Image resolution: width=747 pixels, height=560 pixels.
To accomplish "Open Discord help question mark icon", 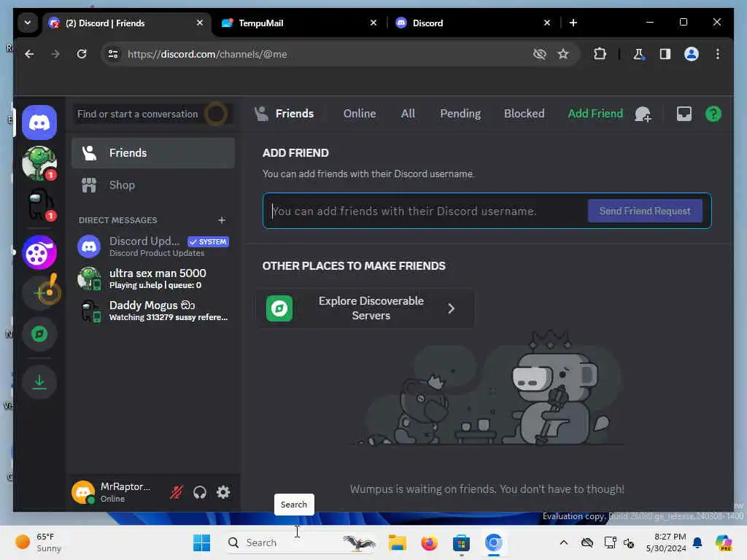I will tap(713, 114).
